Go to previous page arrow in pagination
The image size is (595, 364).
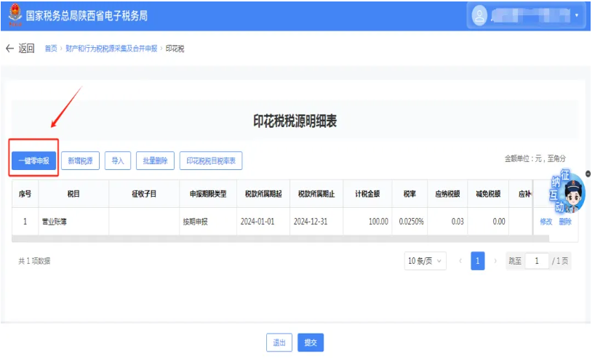tap(460, 261)
